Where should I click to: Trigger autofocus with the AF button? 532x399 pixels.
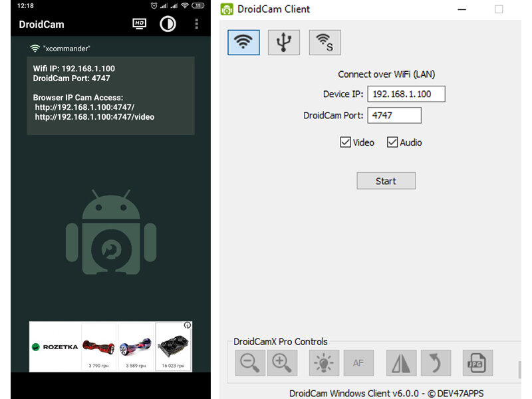pyautogui.click(x=358, y=362)
